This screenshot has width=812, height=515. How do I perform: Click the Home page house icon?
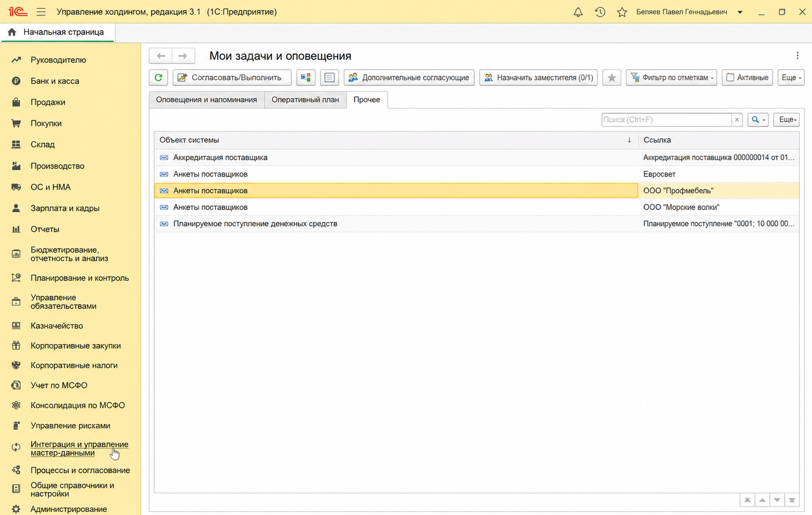pyautogui.click(x=12, y=32)
